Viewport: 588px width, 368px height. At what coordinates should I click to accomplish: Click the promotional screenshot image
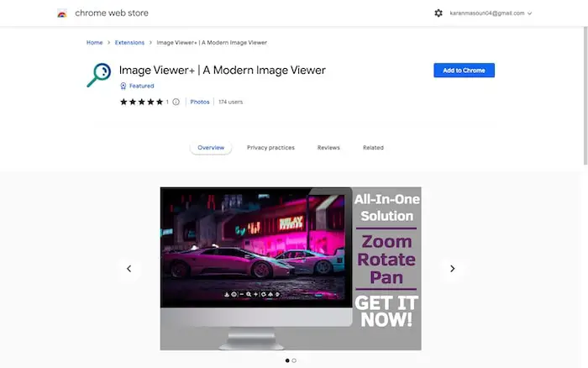tap(291, 269)
